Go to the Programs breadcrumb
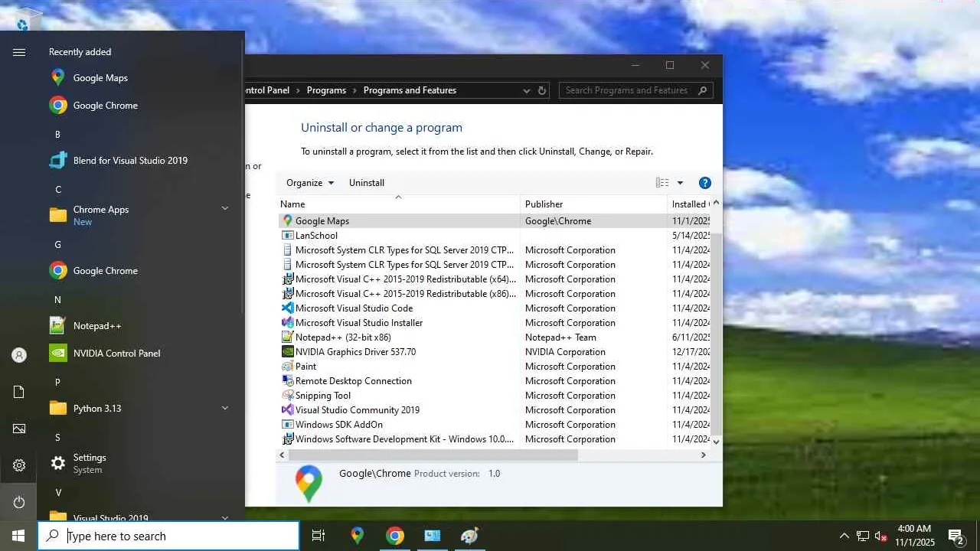980x551 pixels. coord(326,90)
